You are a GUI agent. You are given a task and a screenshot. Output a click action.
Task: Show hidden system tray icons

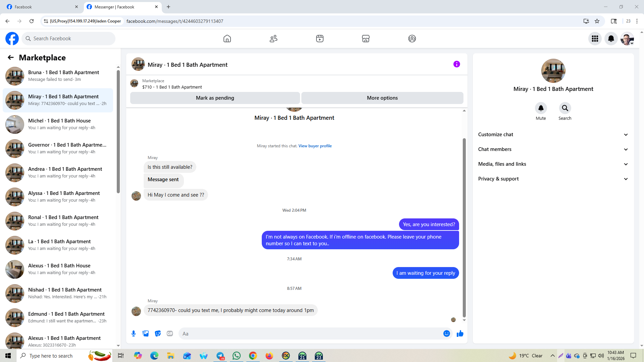pos(552,356)
